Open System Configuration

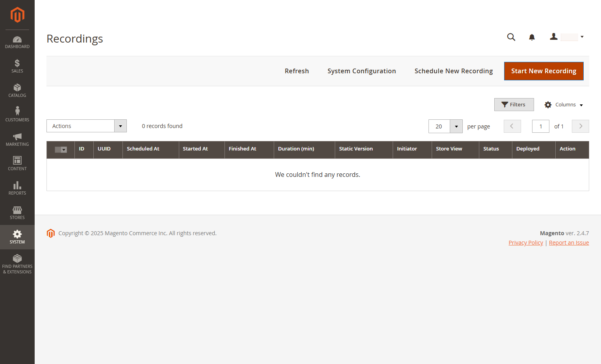coord(362,71)
